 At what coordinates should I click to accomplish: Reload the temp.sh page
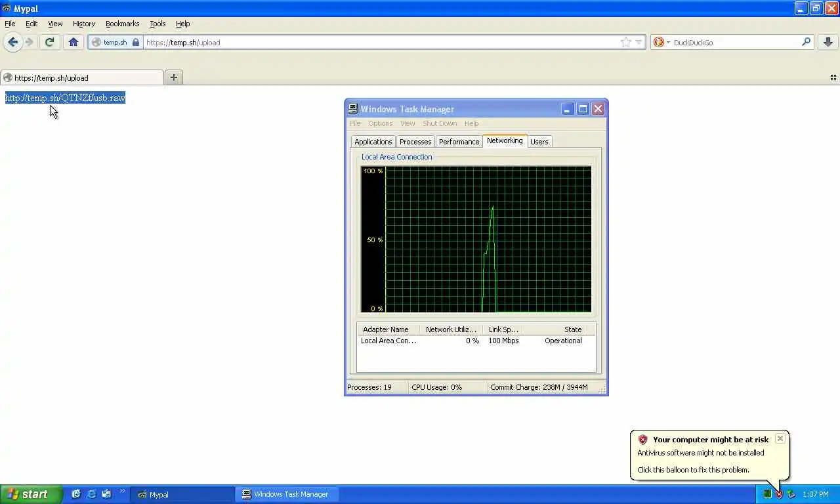click(49, 42)
